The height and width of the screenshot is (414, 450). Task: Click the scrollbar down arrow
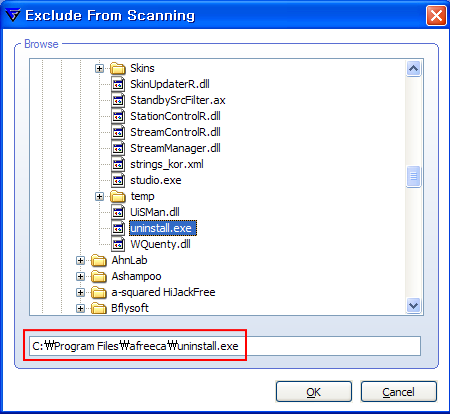pos(413,305)
